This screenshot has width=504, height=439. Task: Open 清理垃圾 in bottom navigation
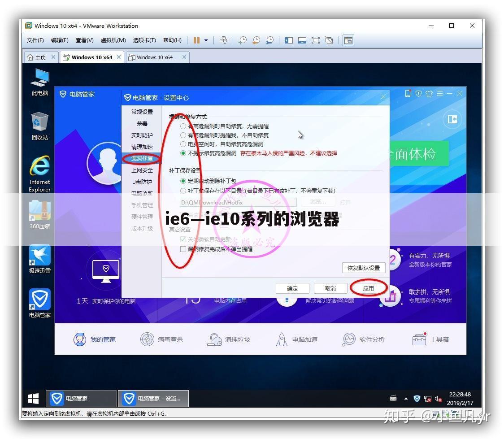click(x=229, y=339)
